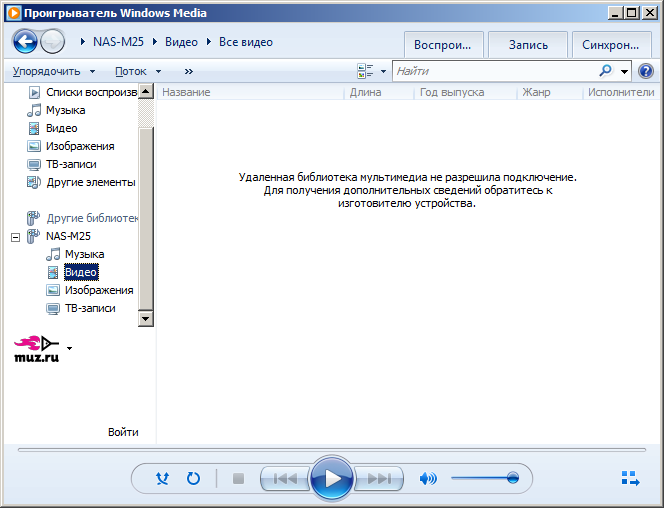Select Музыка in the local library

coord(66,110)
